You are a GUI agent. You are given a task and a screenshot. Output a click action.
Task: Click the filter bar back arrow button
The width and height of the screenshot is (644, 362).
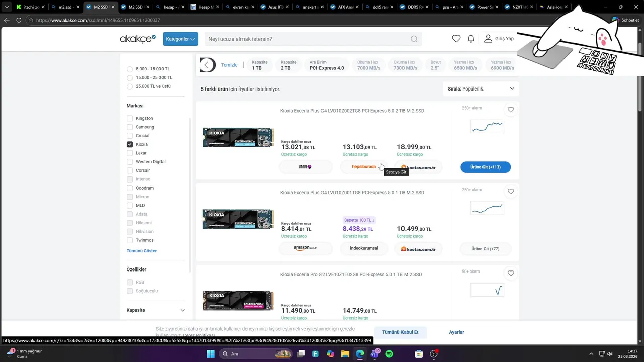click(207, 65)
